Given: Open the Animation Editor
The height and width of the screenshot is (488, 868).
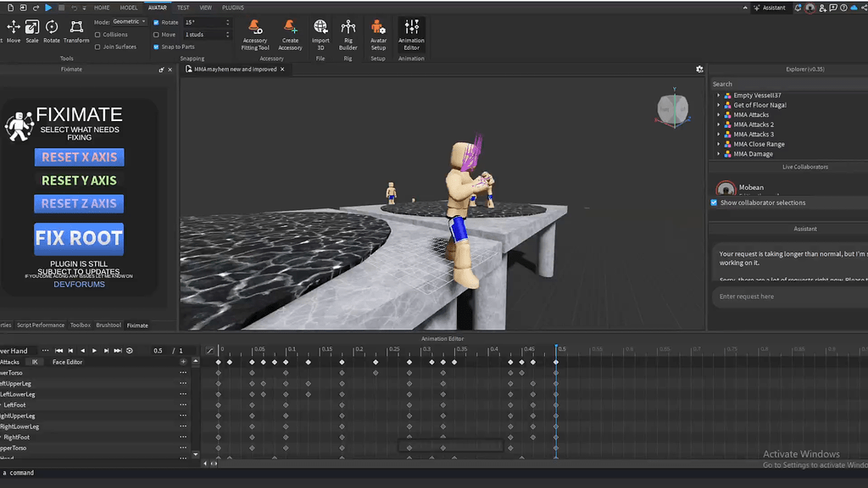Looking at the screenshot, I should tap(411, 35).
